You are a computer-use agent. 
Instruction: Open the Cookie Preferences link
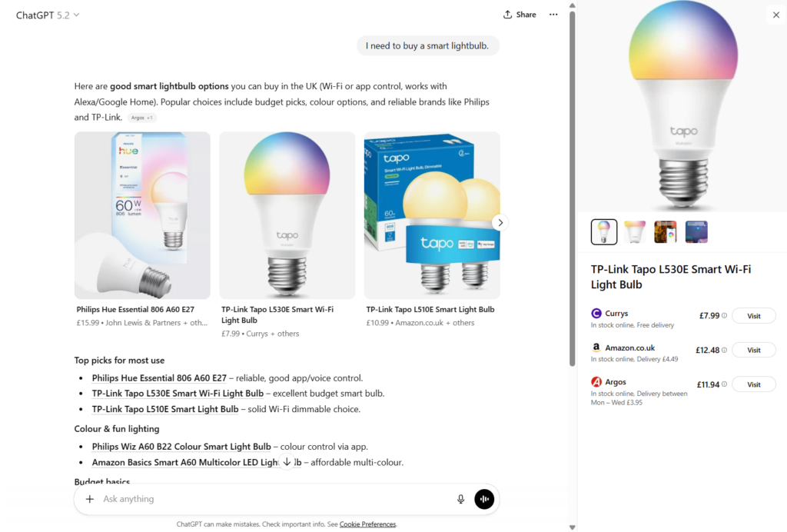pos(367,524)
